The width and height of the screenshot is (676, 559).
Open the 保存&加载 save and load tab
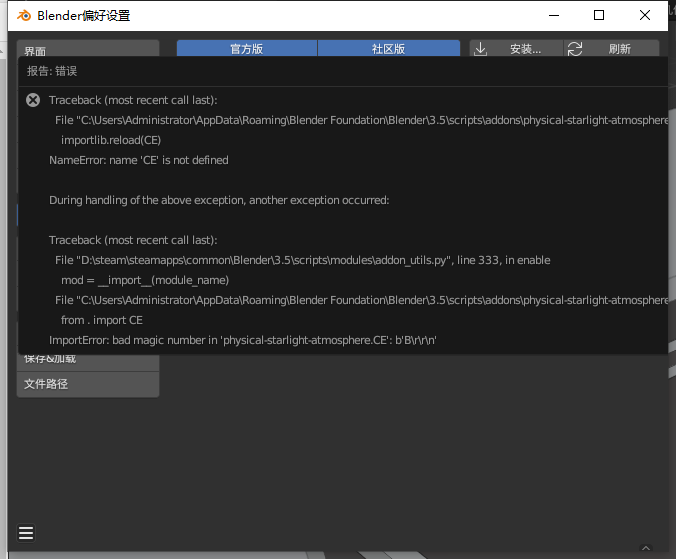[x=88, y=361]
